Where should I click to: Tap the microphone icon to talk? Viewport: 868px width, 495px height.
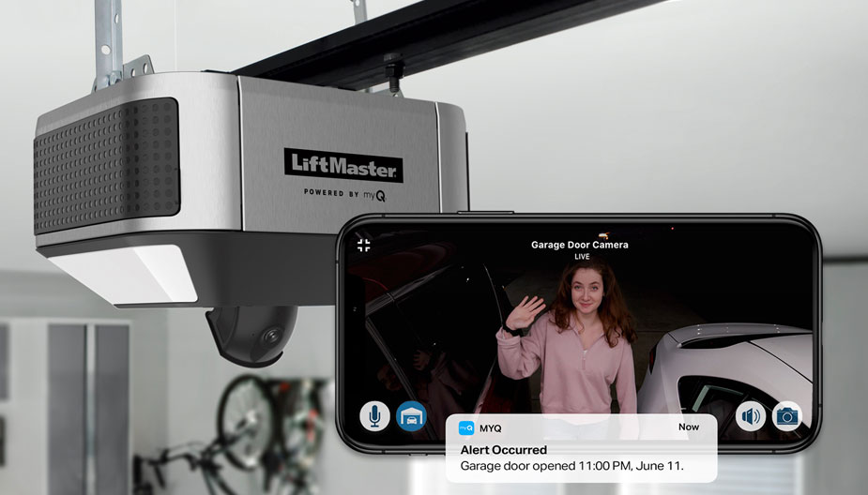click(x=374, y=416)
